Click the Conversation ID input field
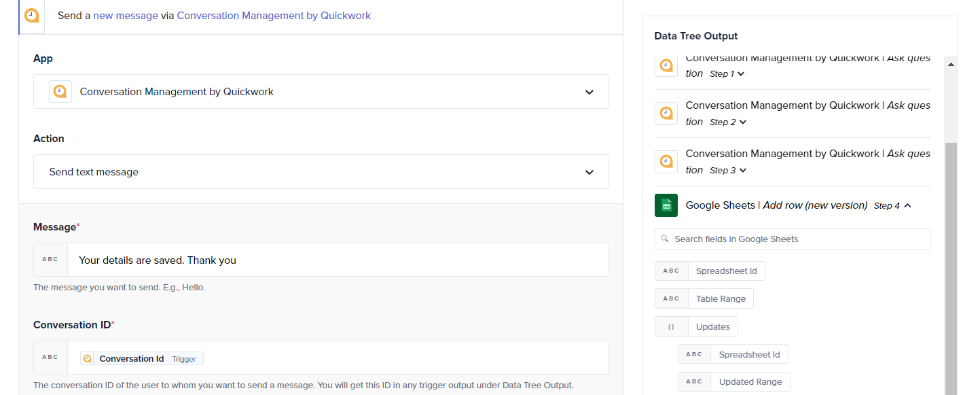 [338, 358]
